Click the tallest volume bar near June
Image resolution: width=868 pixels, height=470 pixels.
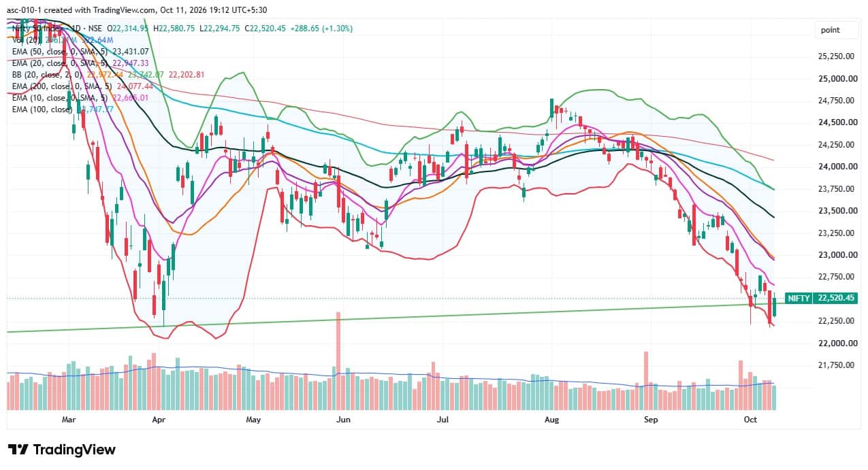338,361
